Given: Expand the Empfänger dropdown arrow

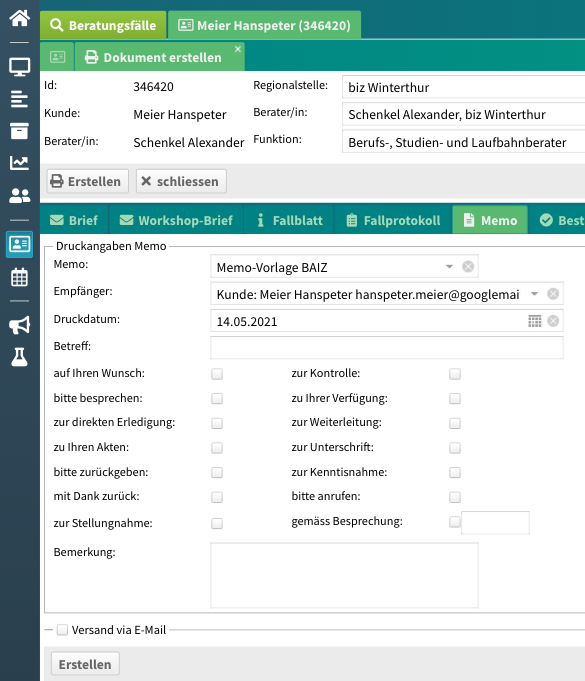Looking at the screenshot, I should tap(535, 294).
